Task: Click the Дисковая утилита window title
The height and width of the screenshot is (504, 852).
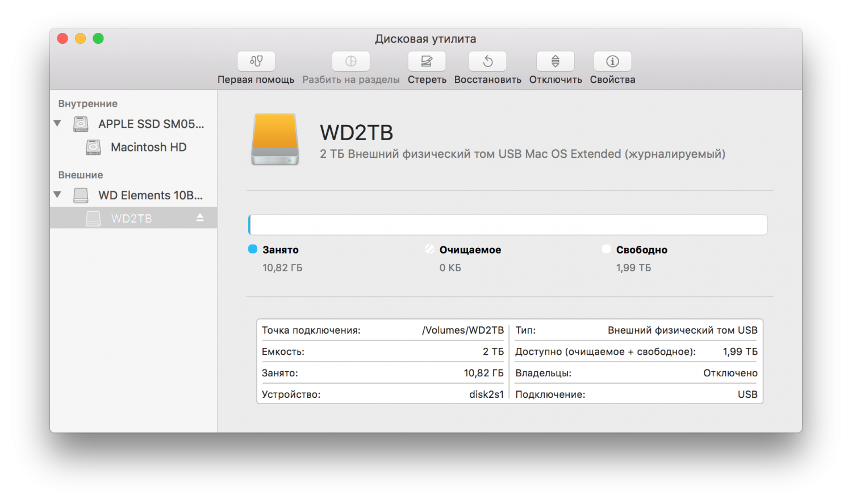Action: [425, 39]
